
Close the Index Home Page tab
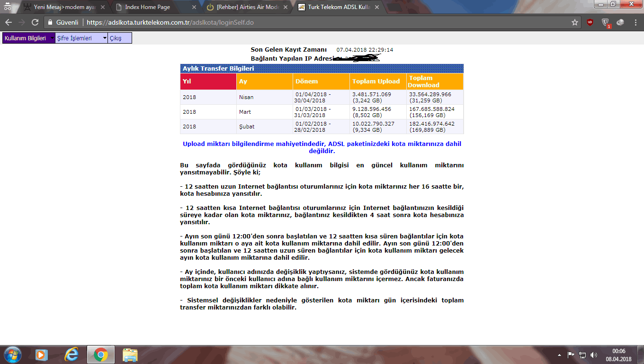(x=194, y=7)
